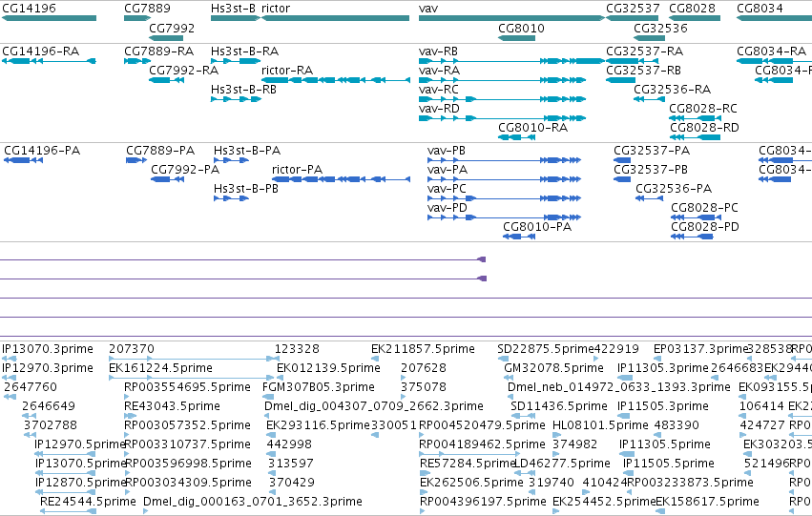
Task: Select the rictor-PA protein label
Action: pyautogui.click(x=297, y=170)
